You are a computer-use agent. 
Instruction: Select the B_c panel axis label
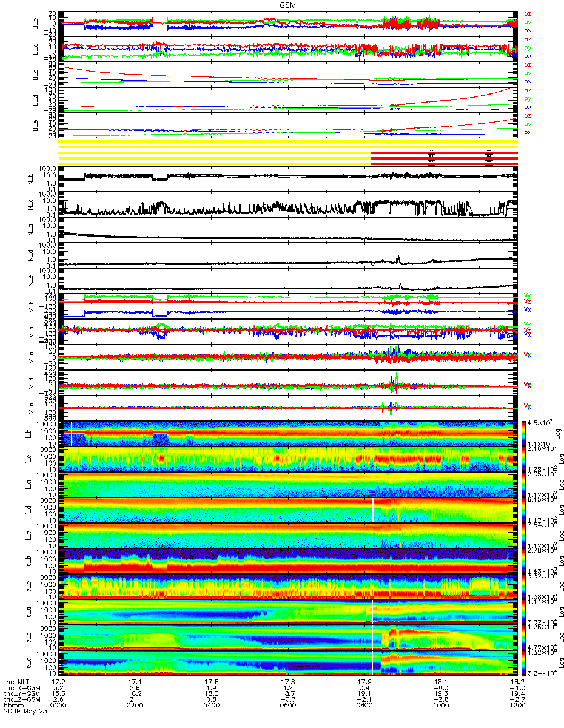point(36,49)
